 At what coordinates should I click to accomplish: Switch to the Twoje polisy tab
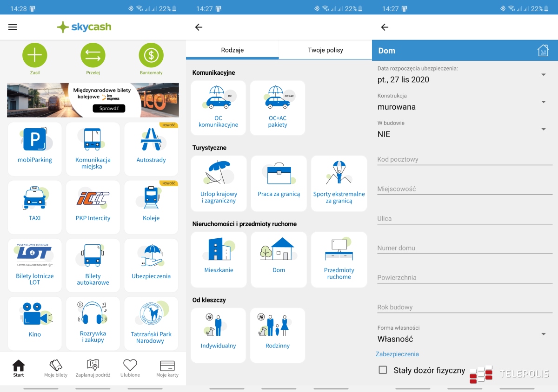(325, 50)
